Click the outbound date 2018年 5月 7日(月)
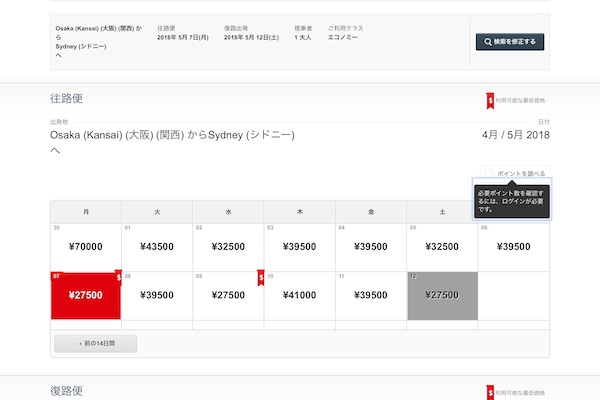The height and width of the screenshot is (400, 600). [x=183, y=38]
